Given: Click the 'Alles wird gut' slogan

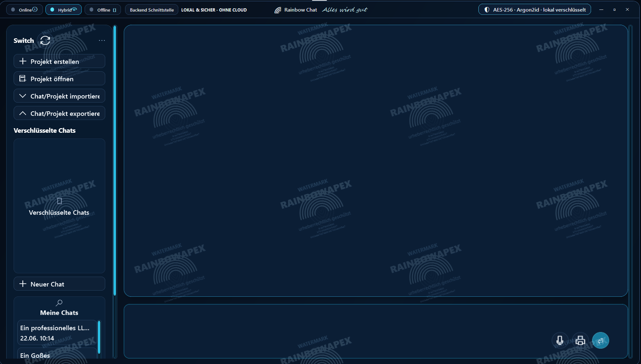Looking at the screenshot, I should click(345, 9).
